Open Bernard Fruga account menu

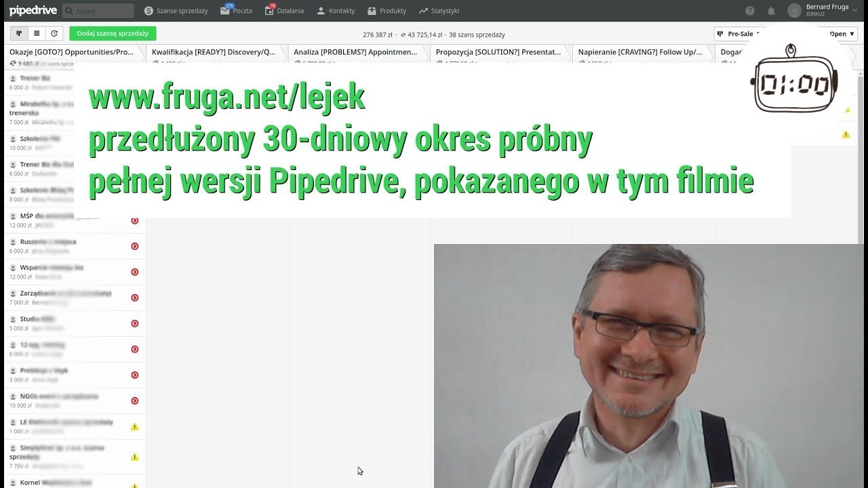click(832, 10)
